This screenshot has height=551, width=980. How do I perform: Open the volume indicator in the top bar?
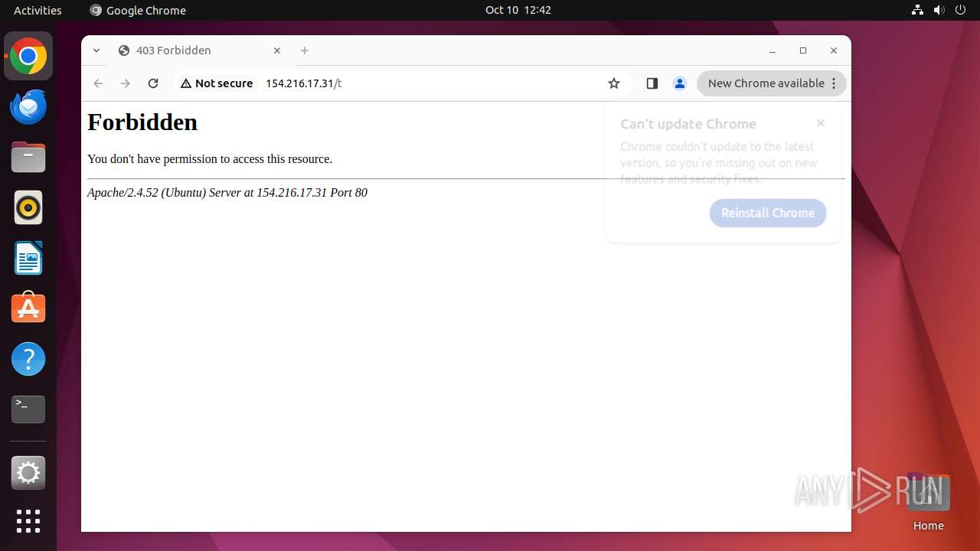point(939,10)
